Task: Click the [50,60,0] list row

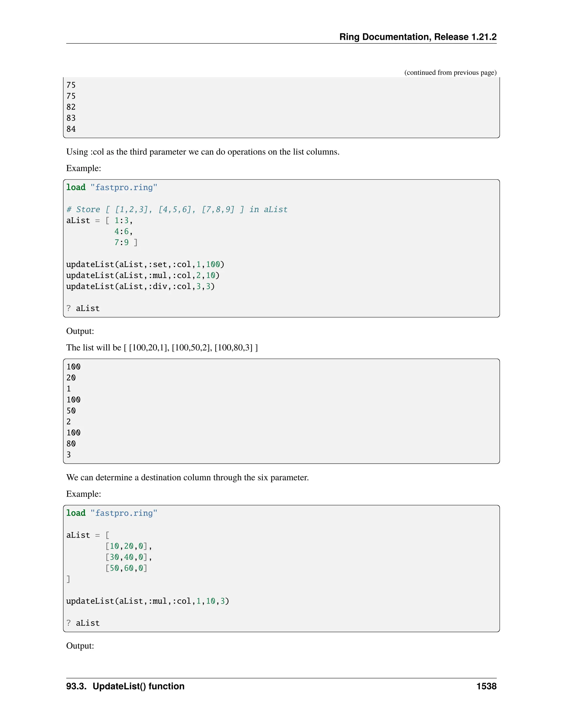Action: (126, 568)
